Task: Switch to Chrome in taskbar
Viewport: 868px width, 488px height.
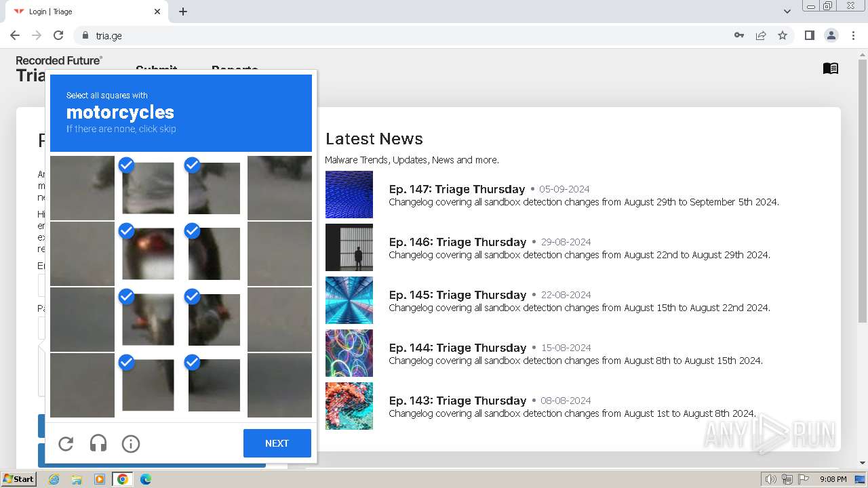Action: [x=122, y=479]
